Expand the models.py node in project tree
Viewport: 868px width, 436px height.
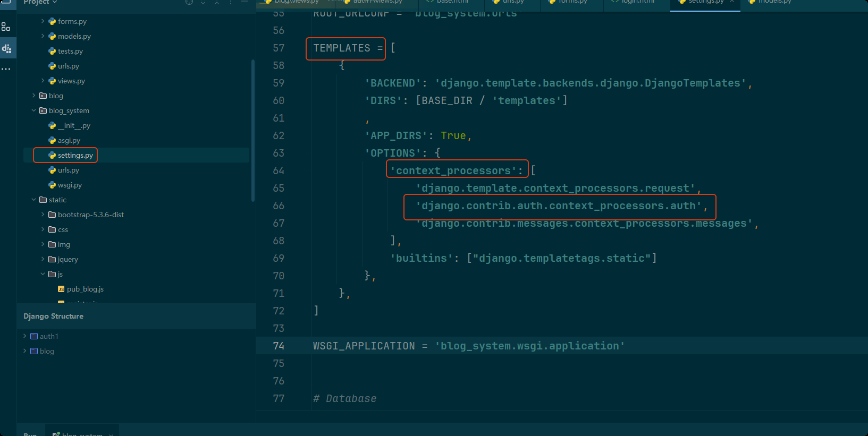tap(43, 36)
